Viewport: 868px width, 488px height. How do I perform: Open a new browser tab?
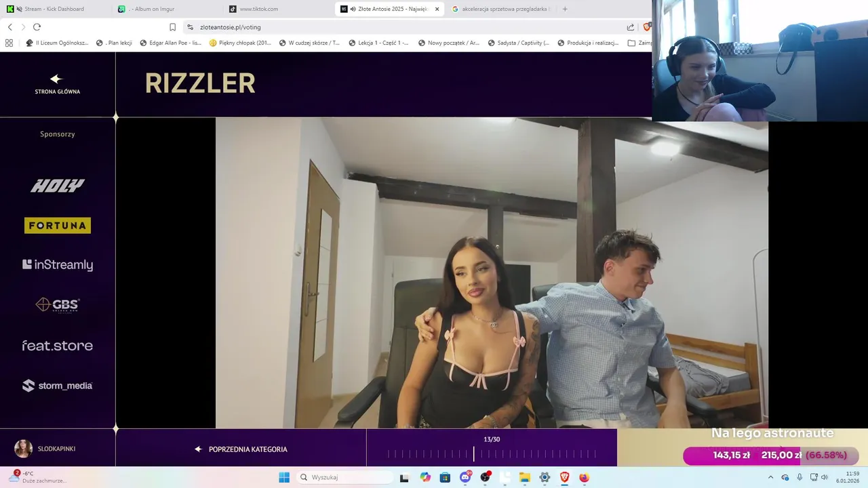point(565,9)
